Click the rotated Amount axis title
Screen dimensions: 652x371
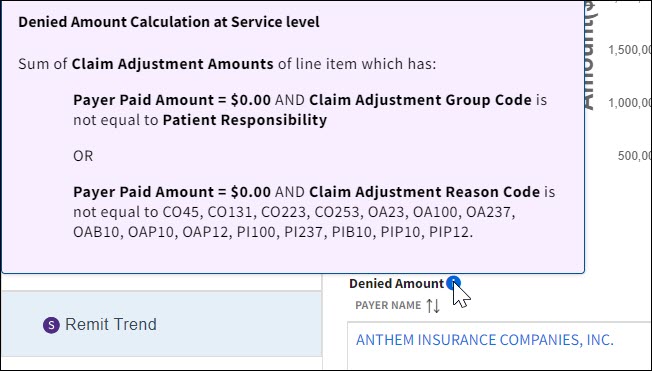[x=592, y=56]
